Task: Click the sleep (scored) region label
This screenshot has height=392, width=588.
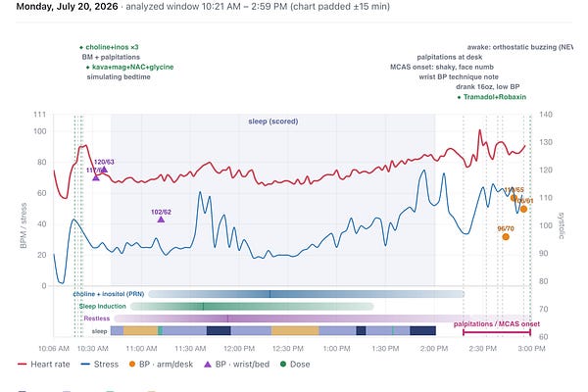Action: point(273,122)
